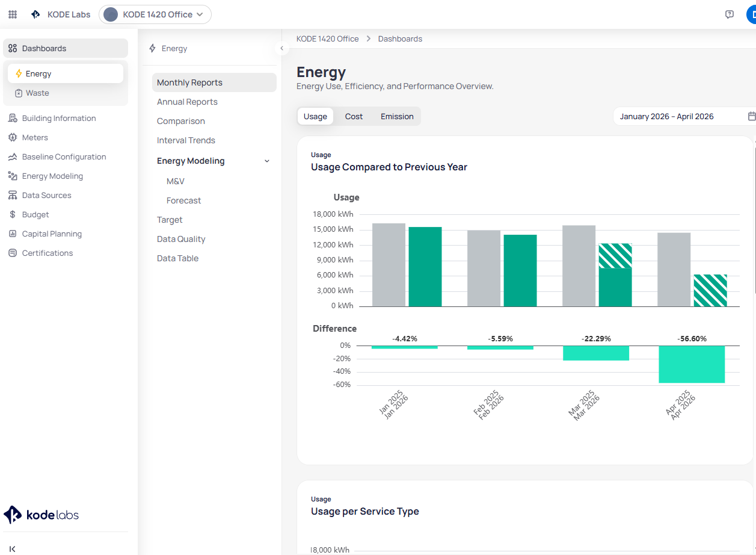Click the -4.42% difference label
The height and width of the screenshot is (555, 756).
pos(405,339)
